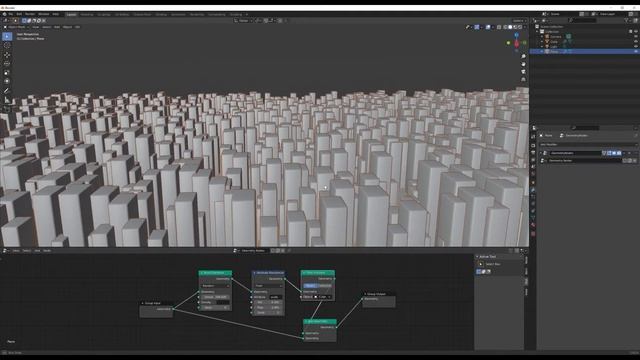Open the Point Distribute method dropdown
Screen dimensions: 640x360
coord(215,286)
